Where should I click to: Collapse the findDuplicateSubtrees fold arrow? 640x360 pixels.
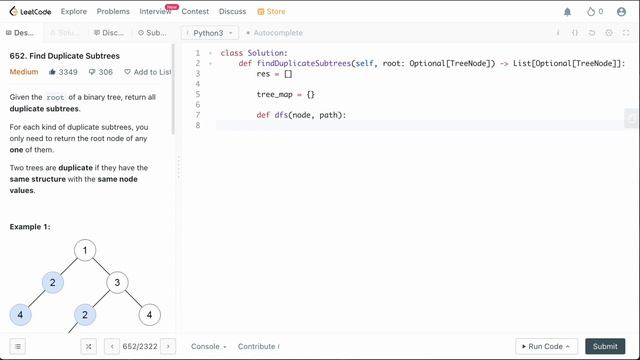[211, 63]
